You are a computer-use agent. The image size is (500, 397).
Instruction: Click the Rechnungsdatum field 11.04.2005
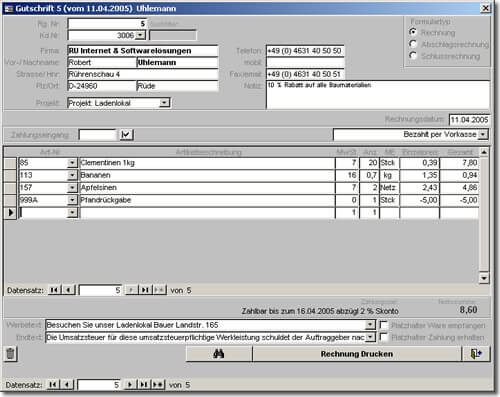pos(469,120)
